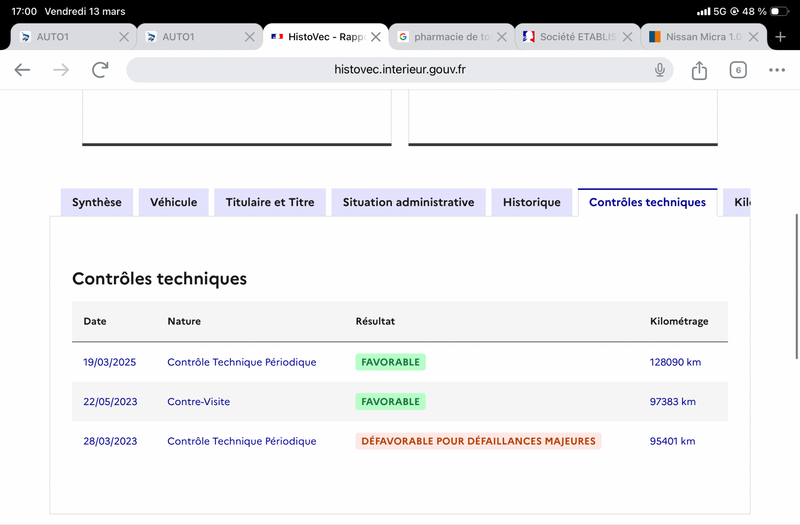
Task: Tap the Défavorable pour défaillances majeures badge
Action: point(478,441)
